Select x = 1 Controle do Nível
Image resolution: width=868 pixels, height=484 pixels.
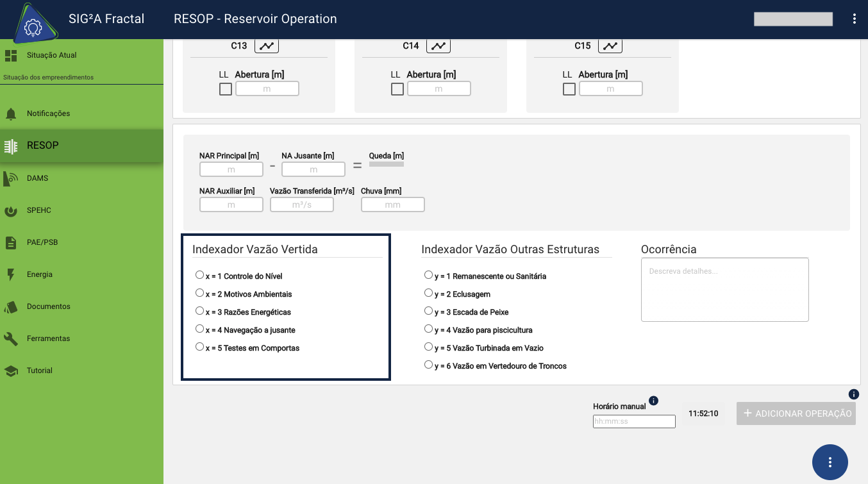pos(199,275)
